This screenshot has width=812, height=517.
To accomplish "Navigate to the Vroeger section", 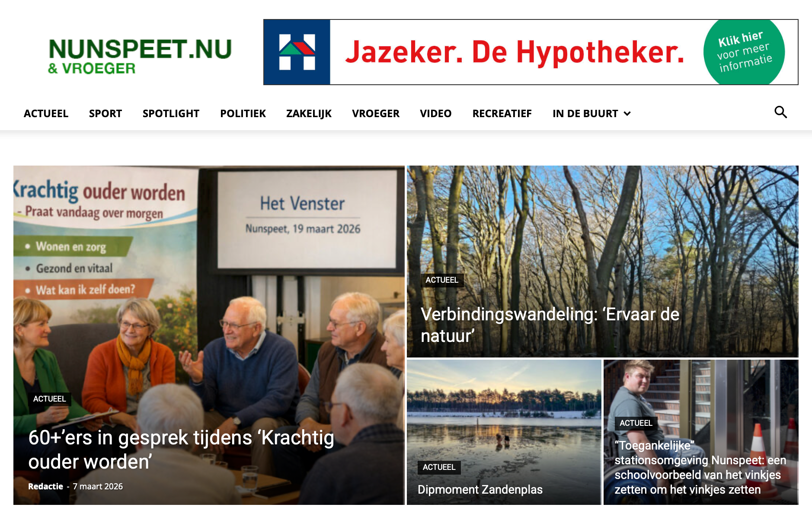I will click(376, 114).
